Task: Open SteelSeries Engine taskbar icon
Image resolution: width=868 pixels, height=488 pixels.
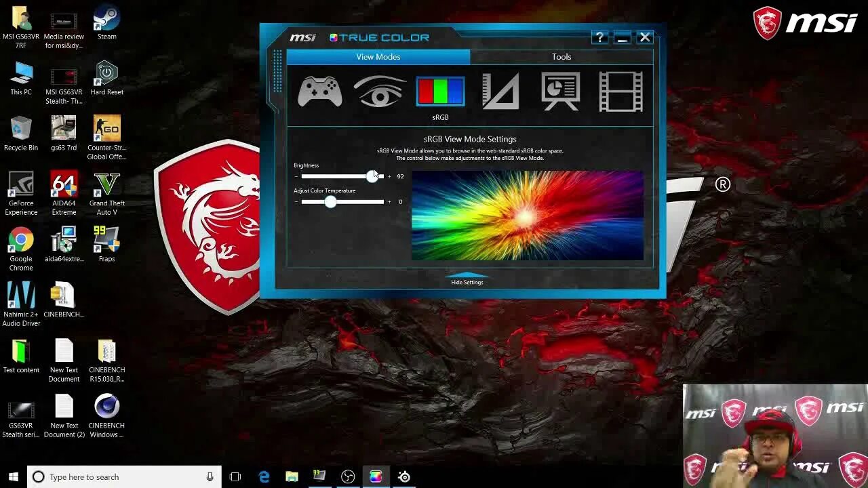Action: click(x=404, y=476)
